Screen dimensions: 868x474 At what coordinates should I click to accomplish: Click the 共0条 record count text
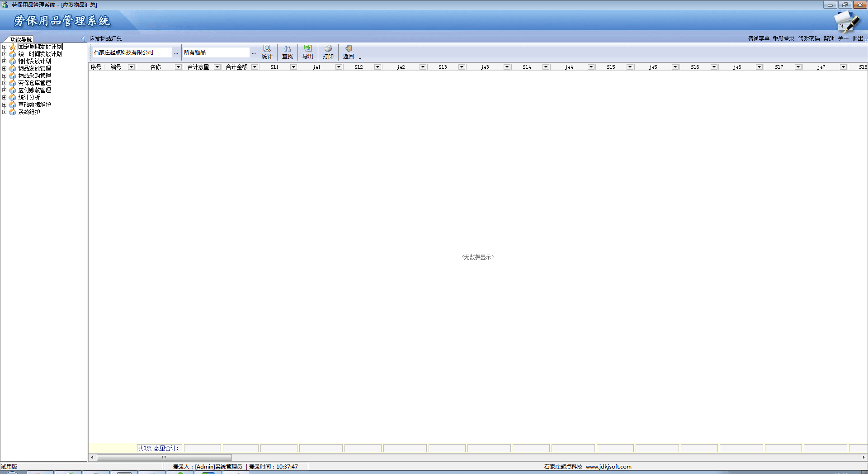click(x=145, y=448)
